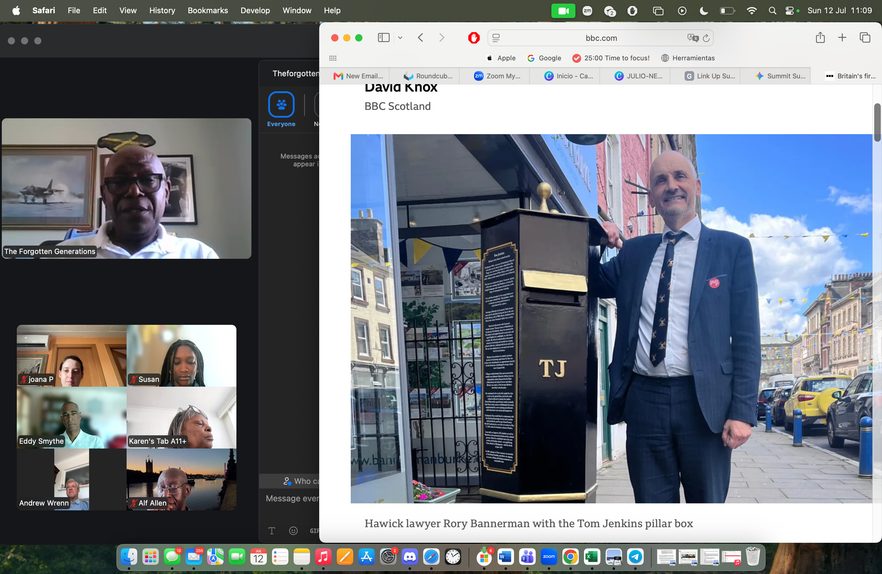Image resolution: width=882 pixels, height=574 pixels.
Task: Open the Zoom chat text formatting icon
Action: pyautogui.click(x=272, y=531)
